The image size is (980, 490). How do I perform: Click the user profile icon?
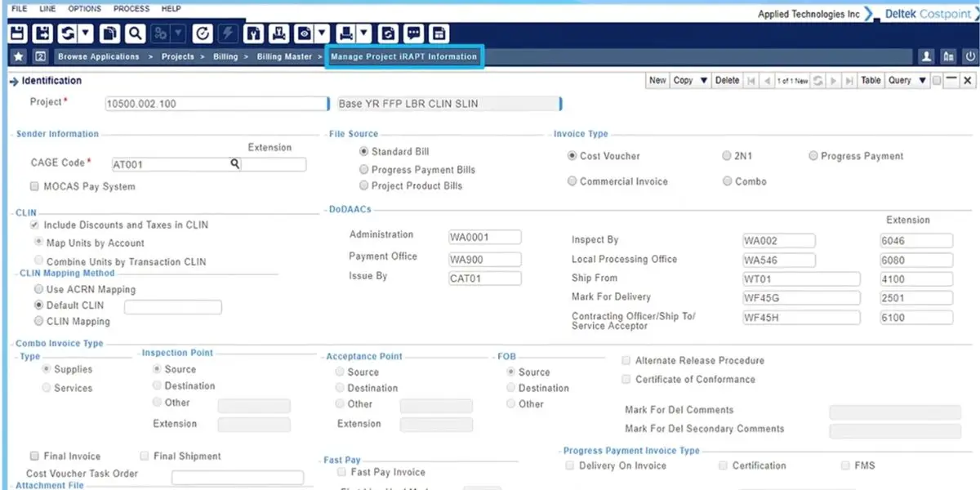[x=926, y=56]
